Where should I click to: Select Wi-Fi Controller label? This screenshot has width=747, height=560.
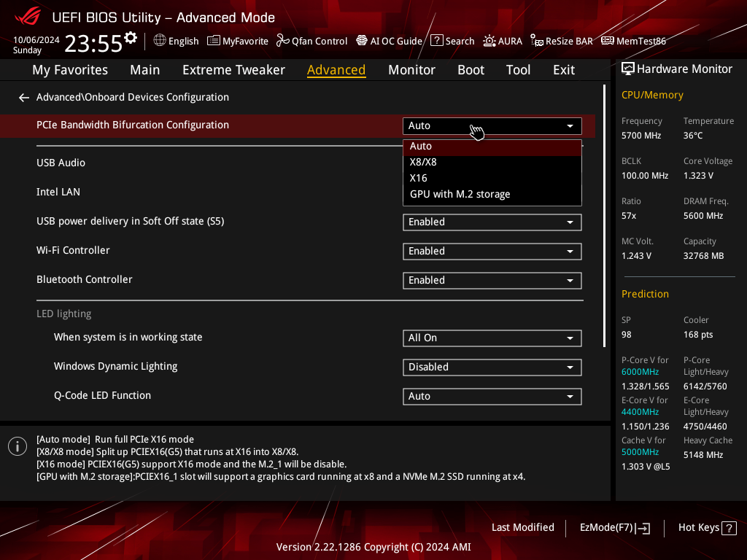click(73, 251)
